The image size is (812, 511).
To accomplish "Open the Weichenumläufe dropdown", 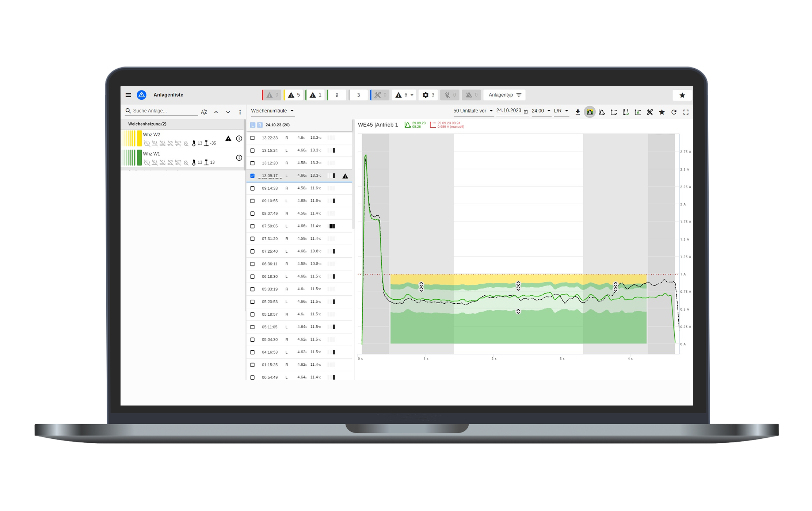I will 272,111.
